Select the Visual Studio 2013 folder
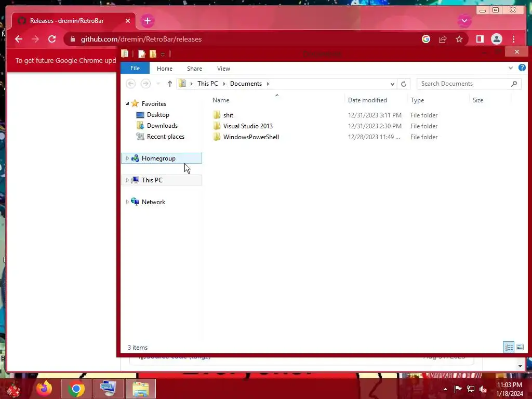Screen dimensions: 532x399 pos(248,126)
